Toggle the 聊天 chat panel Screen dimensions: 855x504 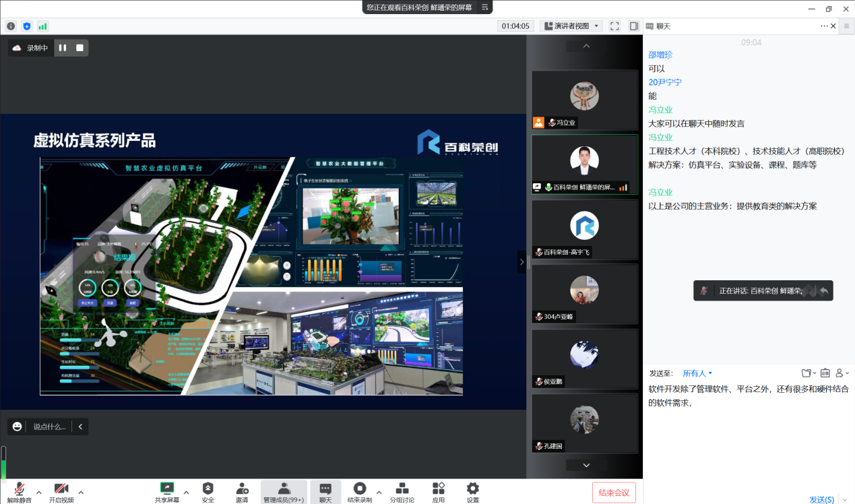[325, 492]
